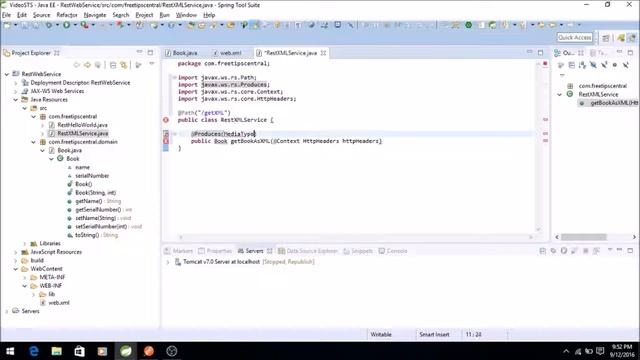Open the external tools dropdown arrow
Viewport: 640px width, 360px height.
click(93, 25)
